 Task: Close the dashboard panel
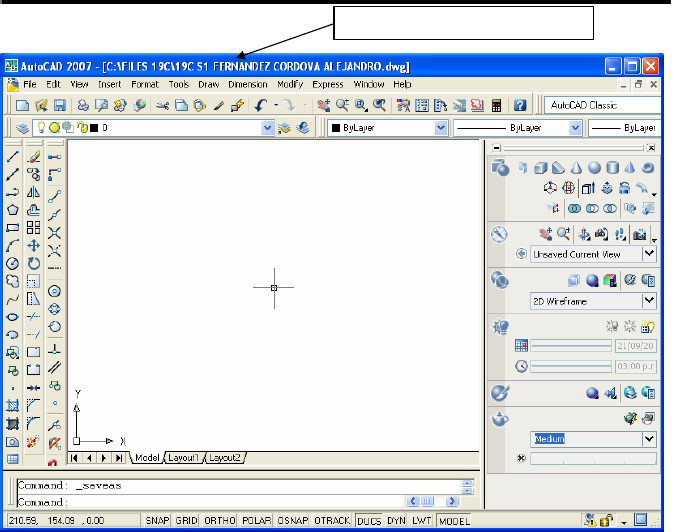[x=652, y=148]
